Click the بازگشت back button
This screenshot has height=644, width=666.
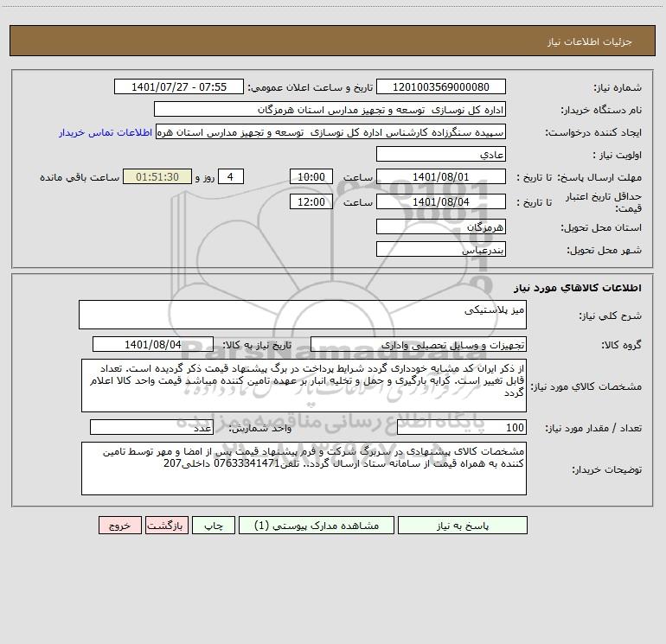tap(166, 526)
